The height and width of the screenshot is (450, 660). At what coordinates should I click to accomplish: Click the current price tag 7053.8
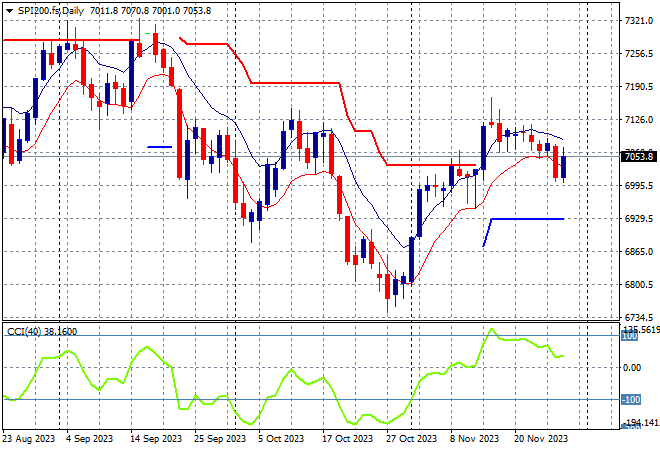pos(638,157)
